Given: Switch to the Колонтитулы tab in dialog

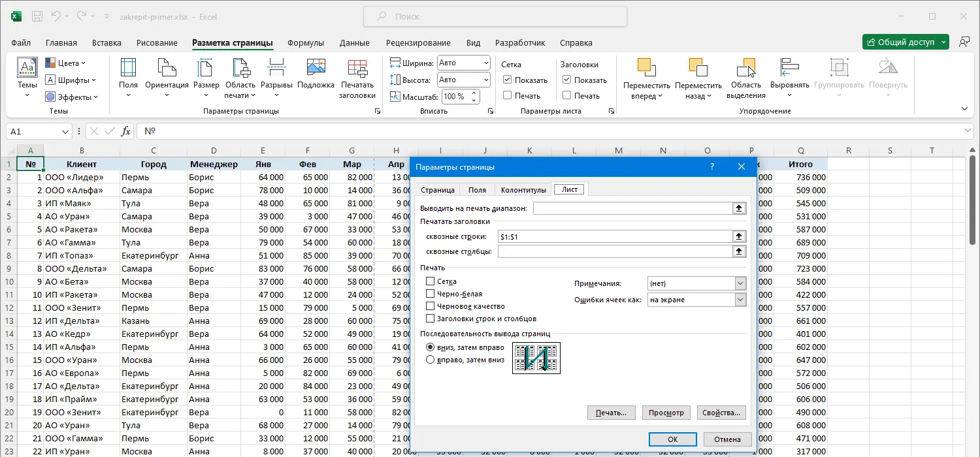Looking at the screenshot, I should 523,190.
